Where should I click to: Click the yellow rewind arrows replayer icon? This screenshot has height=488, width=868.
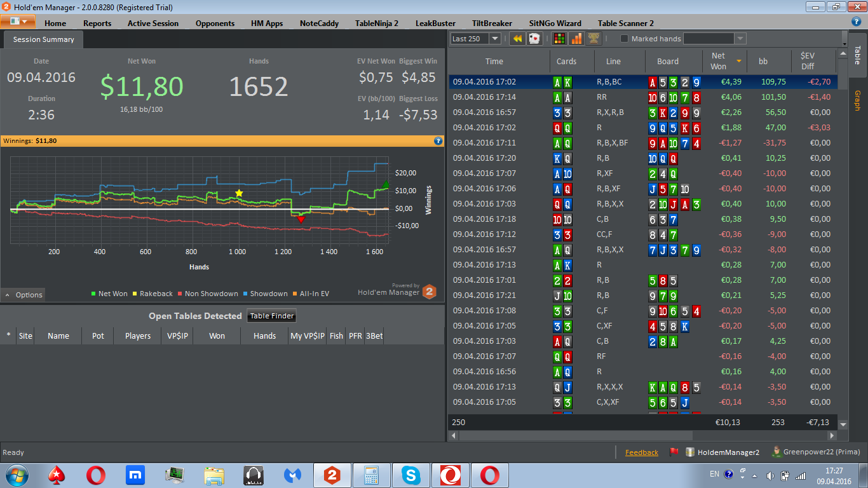coord(518,39)
